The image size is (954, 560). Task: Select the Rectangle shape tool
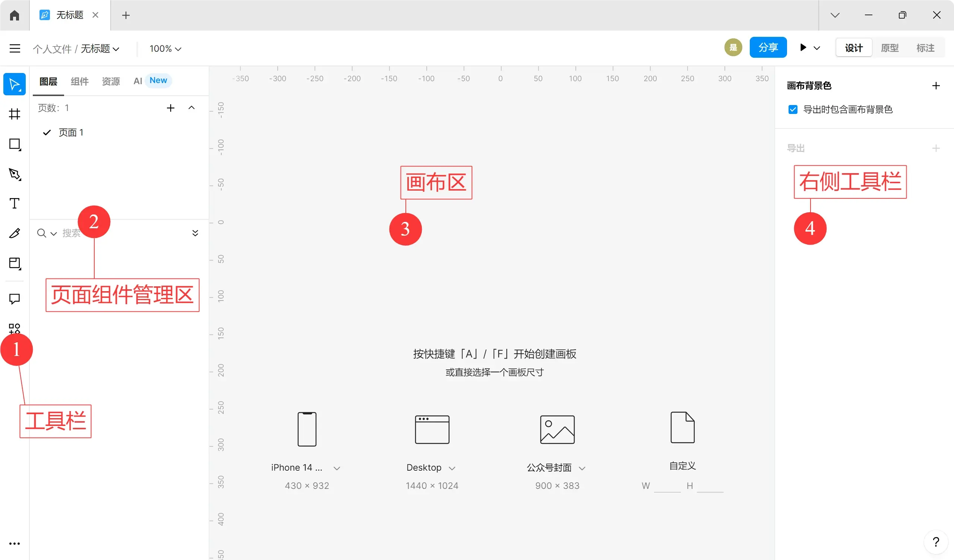pyautogui.click(x=15, y=144)
